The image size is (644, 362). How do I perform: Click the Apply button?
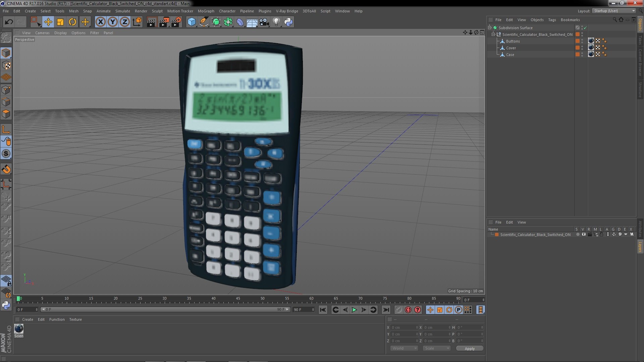pyautogui.click(x=470, y=349)
